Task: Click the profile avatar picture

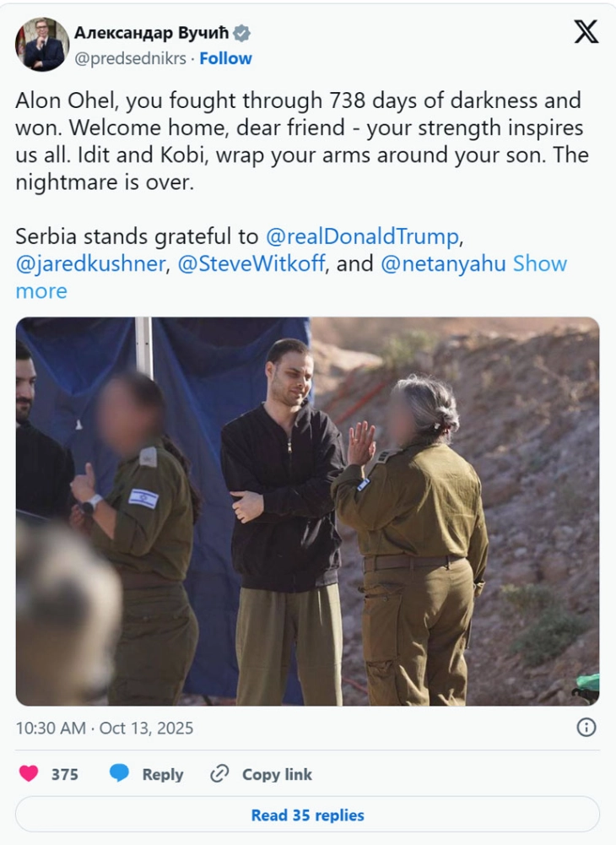Action: [42, 44]
